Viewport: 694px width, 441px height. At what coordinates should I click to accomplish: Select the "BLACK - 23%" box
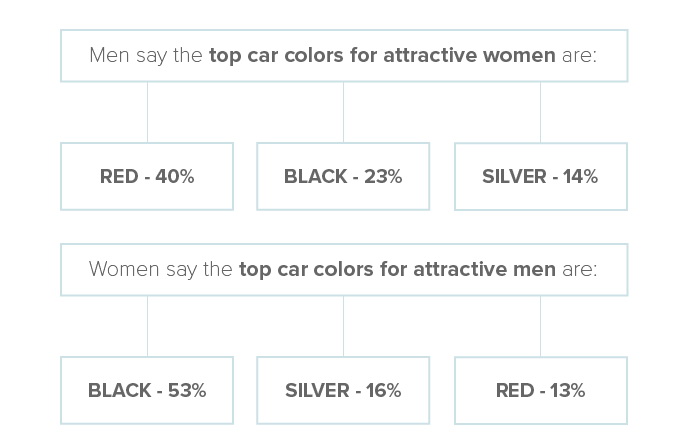pyautogui.click(x=343, y=177)
